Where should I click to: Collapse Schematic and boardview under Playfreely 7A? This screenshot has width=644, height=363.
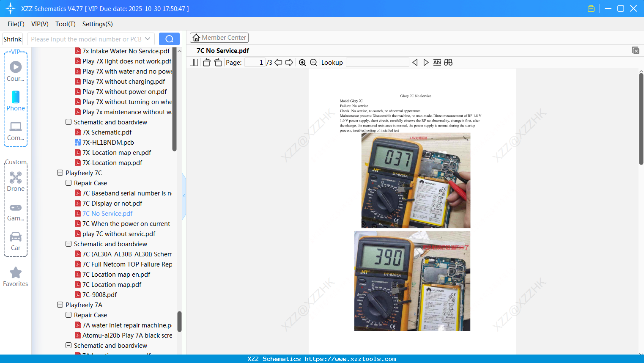pos(69,346)
